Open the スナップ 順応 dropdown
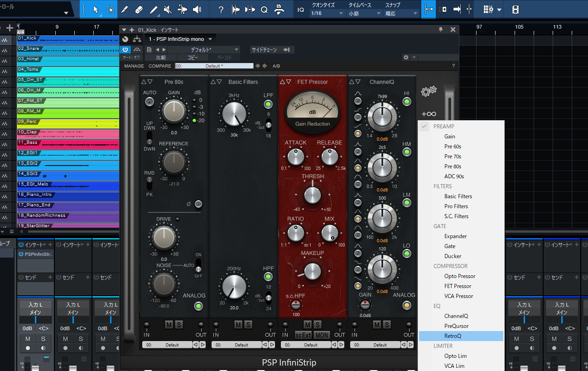Image resolution: width=588 pixels, height=371 pixels. click(401, 14)
